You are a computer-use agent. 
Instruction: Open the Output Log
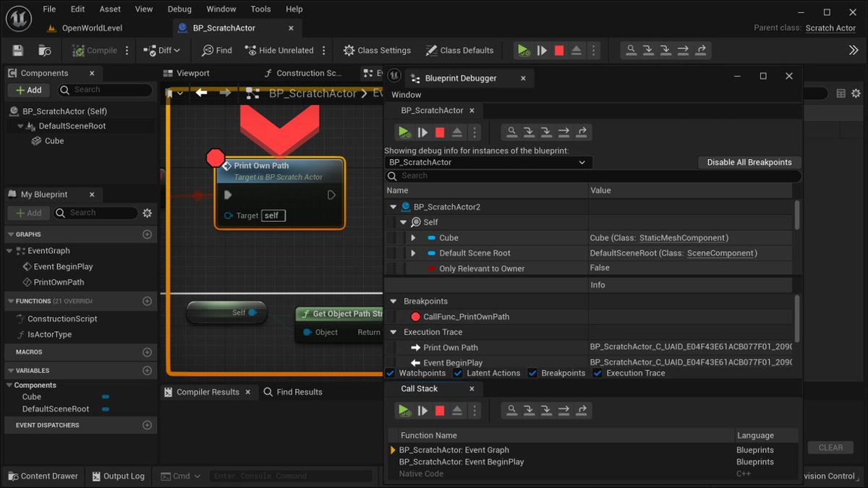117,476
